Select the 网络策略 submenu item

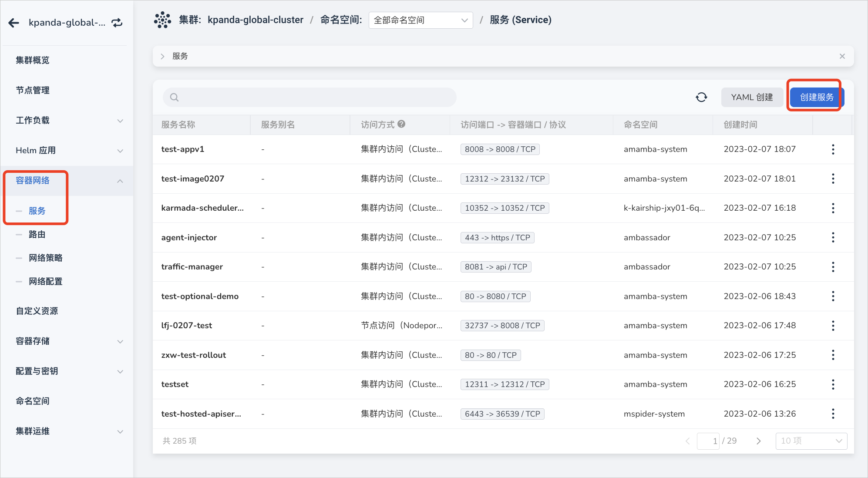coord(46,258)
